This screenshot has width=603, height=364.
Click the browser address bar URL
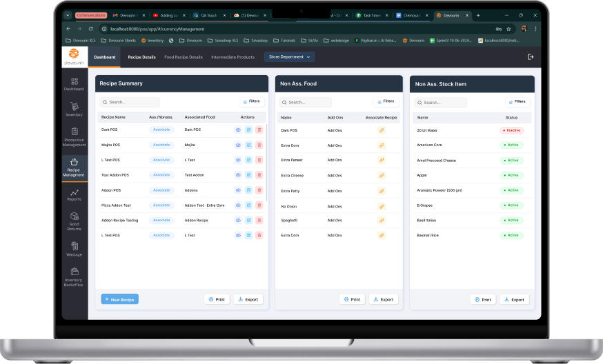(157, 29)
